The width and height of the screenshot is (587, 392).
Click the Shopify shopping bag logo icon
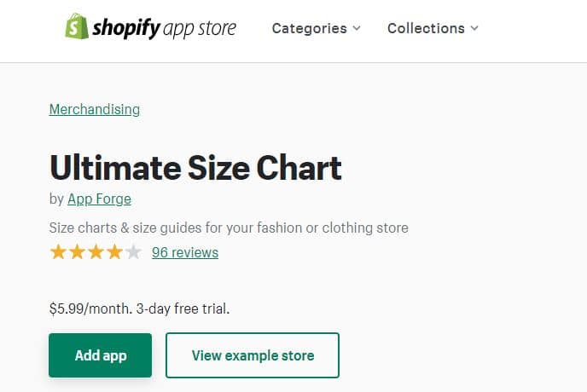(76, 26)
